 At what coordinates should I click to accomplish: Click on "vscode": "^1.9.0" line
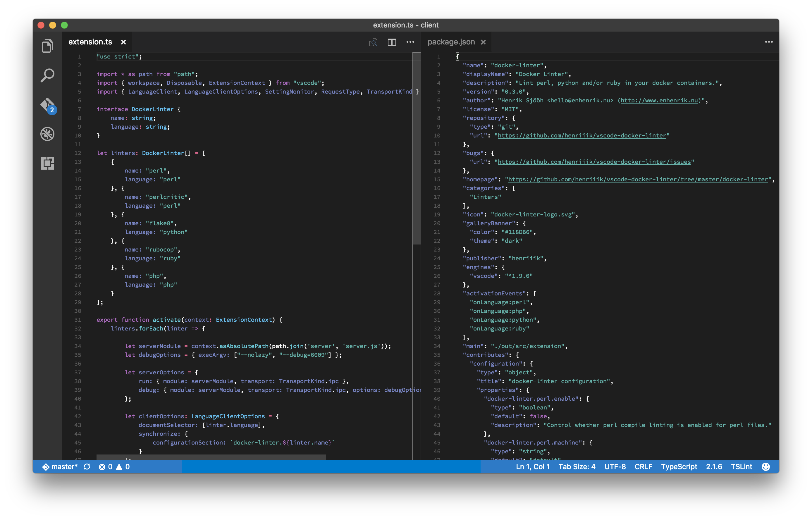501,276
